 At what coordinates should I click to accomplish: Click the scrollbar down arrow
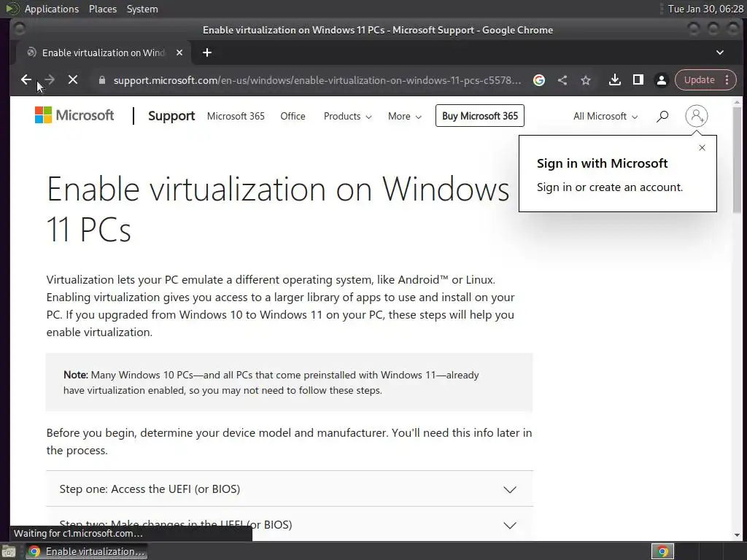(x=737, y=536)
